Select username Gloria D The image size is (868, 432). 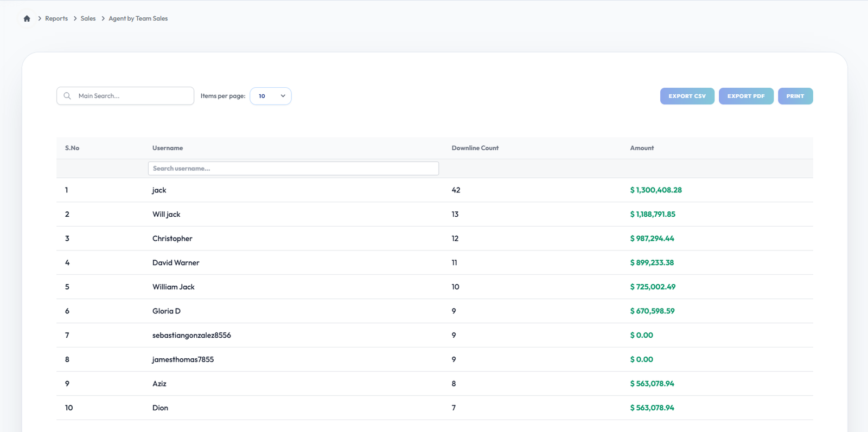click(x=167, y=311)
